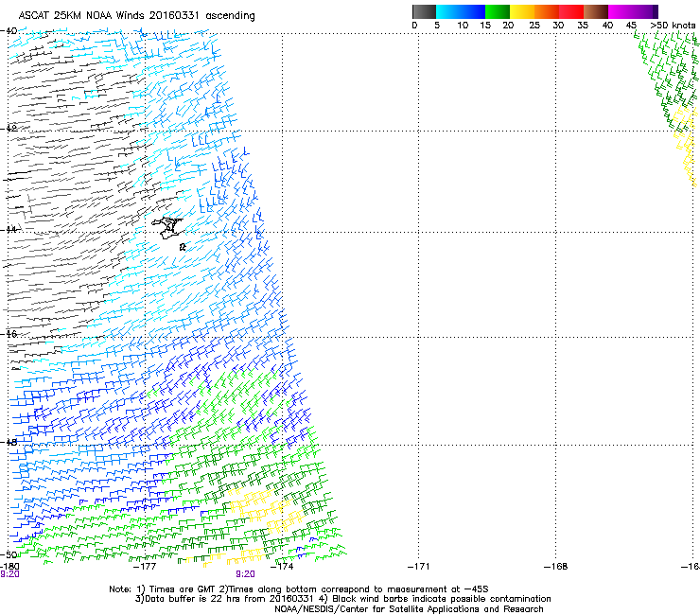Viewport: 700px width, 615px height.
Task: Click the note 'Times are GMT'
Action: (176, 589)
